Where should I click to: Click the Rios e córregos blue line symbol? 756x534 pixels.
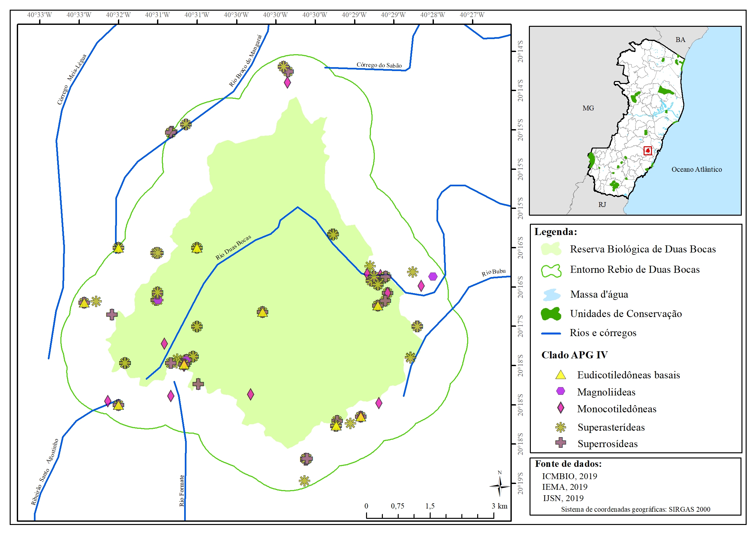coord(551,333)
